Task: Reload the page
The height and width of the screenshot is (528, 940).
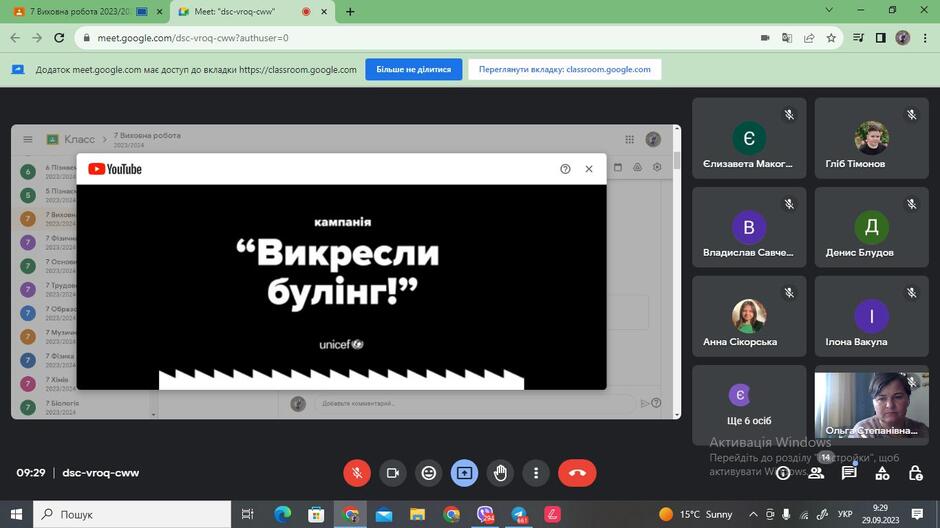Action: pyautogui.click(x=59, y=38)
